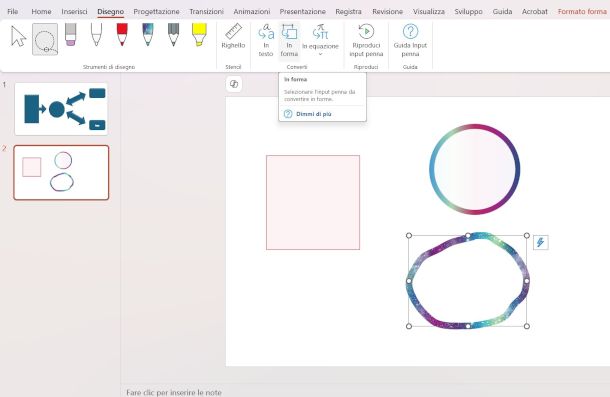Switch to the Sviluppo tab
This screenshot has height=397, width=610.
(x=468, y=12)
